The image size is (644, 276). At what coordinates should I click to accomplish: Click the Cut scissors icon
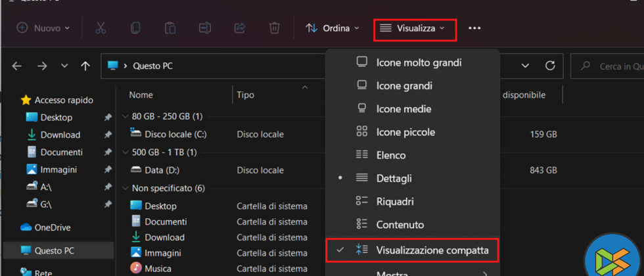pyautogui.click(x=101, y=28)
